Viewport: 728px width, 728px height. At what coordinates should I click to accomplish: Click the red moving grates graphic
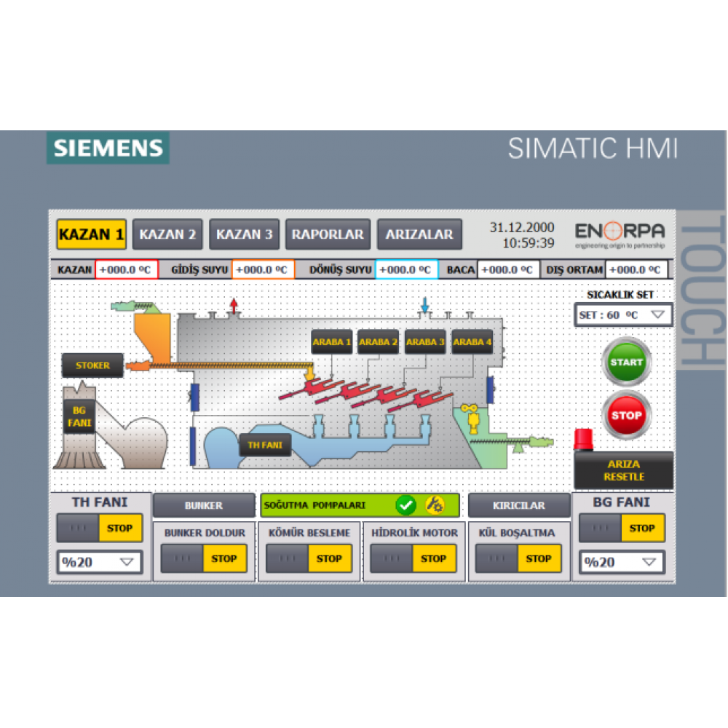click(366, 394)
